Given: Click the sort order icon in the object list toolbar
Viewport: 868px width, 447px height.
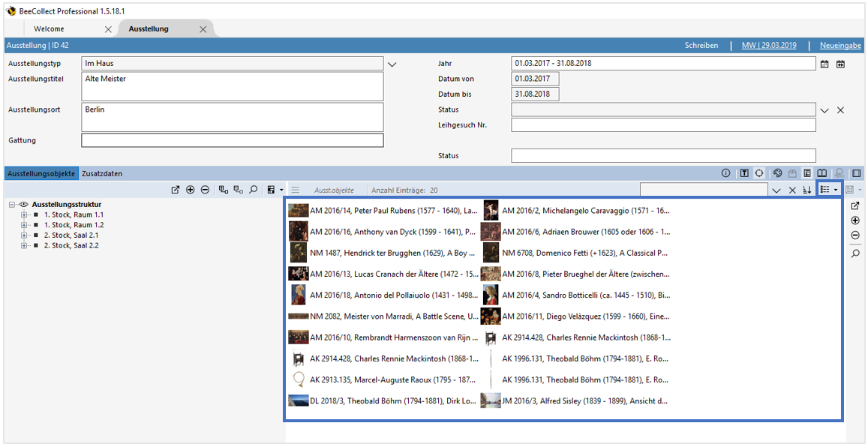Looking at the screenshot, I should pyautogui.click(x=807, y=190).
